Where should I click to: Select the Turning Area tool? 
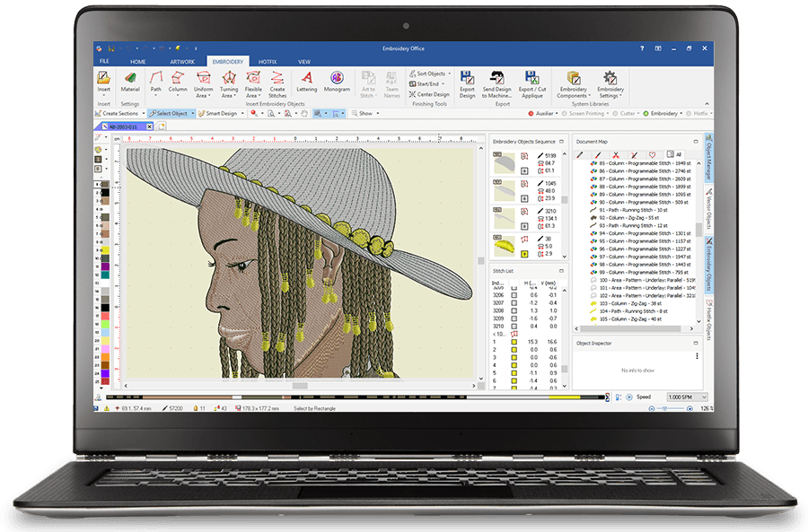click(x=229, y=84)
